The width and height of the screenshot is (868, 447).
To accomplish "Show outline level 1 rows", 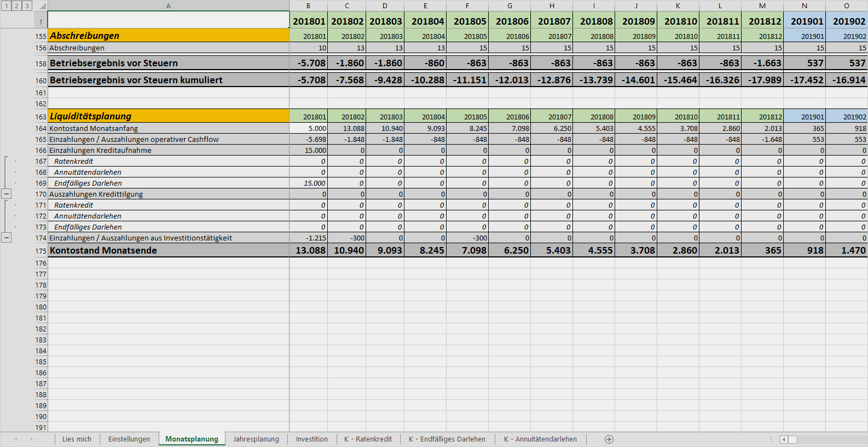I will tap(6, 5).
